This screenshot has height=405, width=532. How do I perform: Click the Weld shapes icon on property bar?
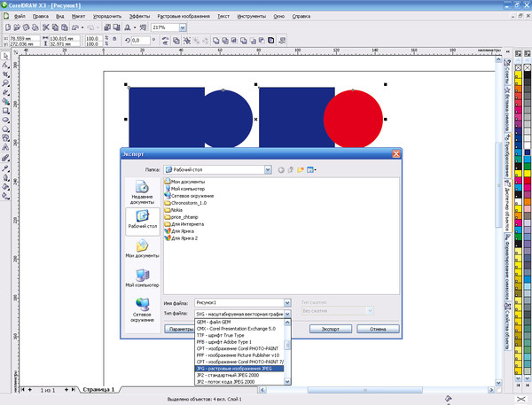point(215,41)
